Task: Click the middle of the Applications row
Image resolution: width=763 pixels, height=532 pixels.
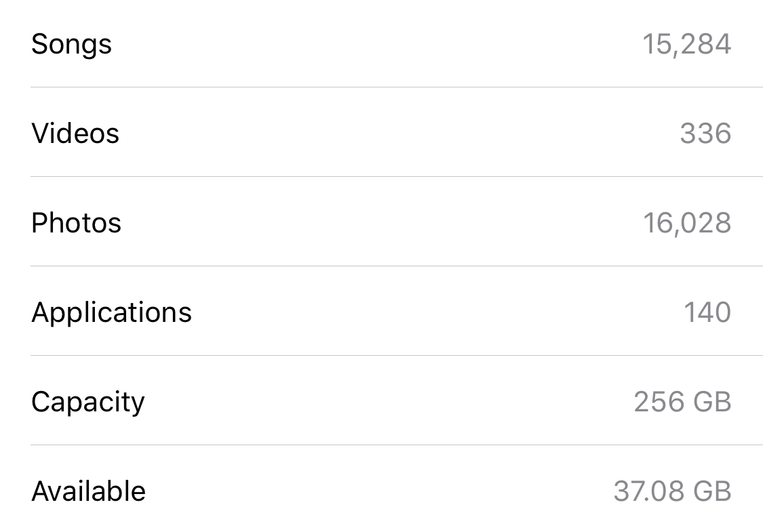Action: tap(381, 311)
